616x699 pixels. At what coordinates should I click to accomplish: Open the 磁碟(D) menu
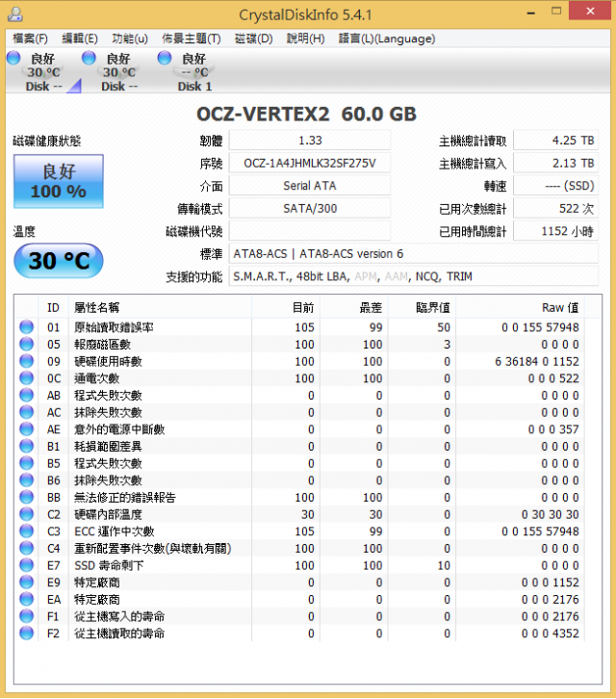254,39
